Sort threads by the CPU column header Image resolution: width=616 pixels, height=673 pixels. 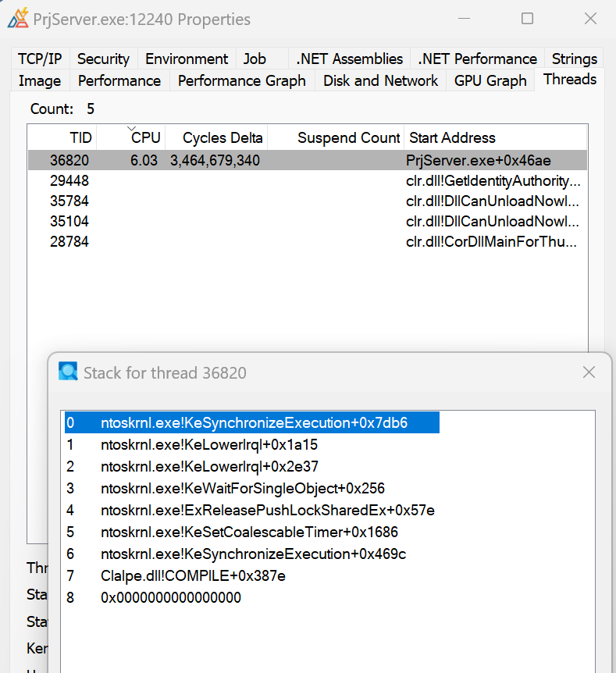coord(145,138)
